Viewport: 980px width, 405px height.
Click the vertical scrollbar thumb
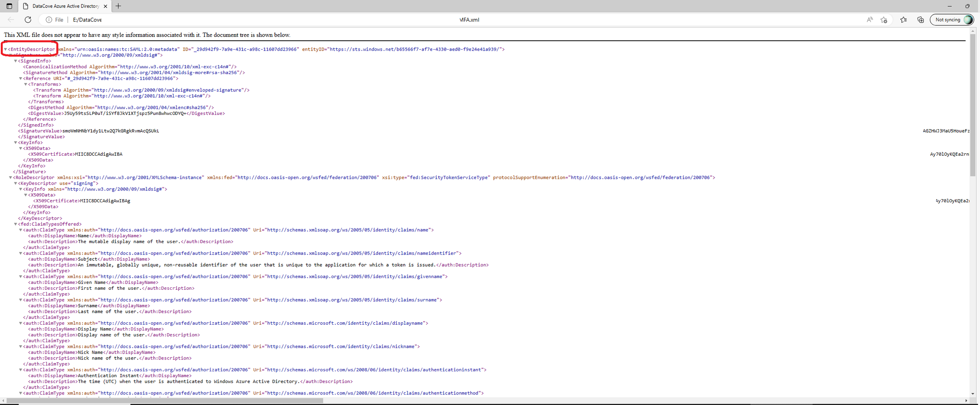[x=973, y=106]
